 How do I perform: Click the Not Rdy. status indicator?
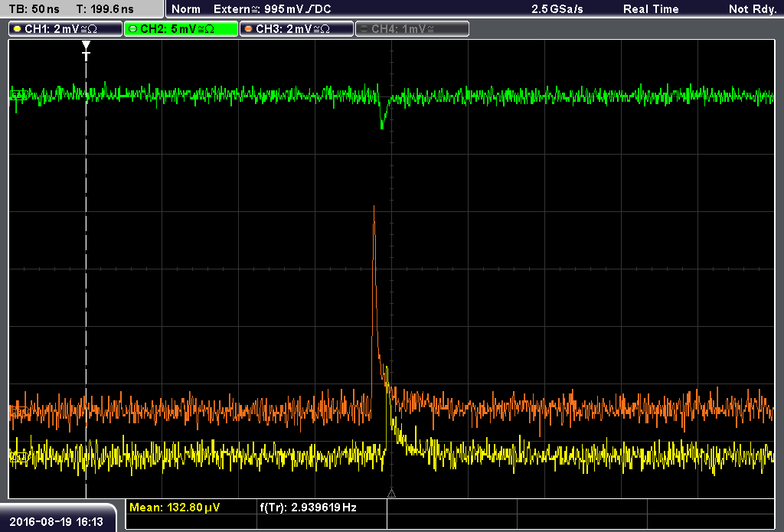click(x=752, y=9)
